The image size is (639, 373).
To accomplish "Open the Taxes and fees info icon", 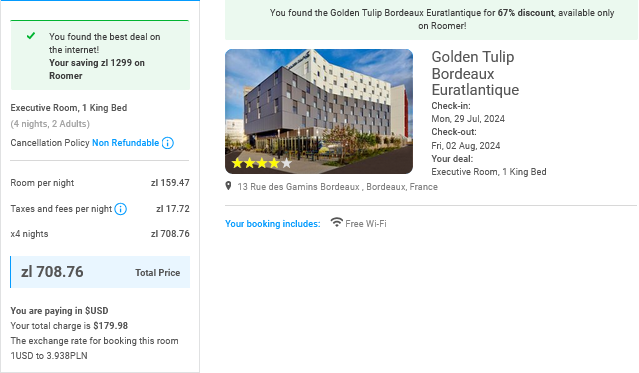I will 120,209.
